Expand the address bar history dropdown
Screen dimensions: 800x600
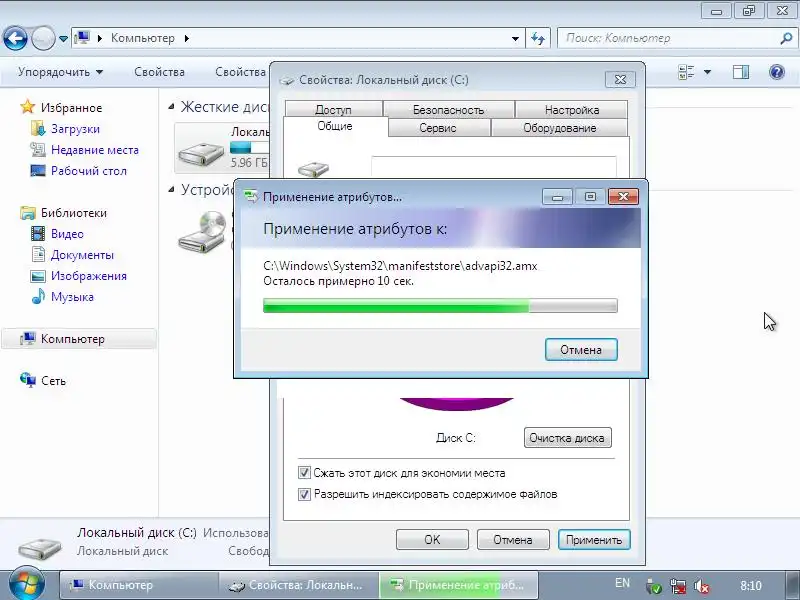(x=515, y=38)
